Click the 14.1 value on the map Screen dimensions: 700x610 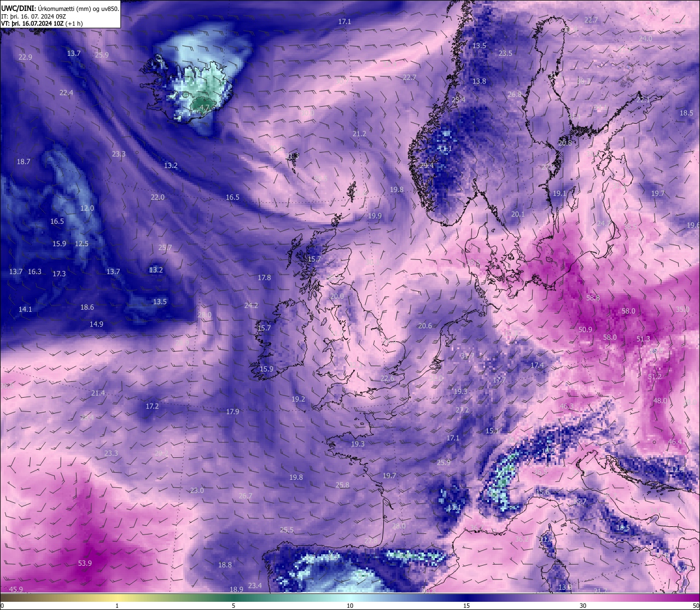[25, 309]
